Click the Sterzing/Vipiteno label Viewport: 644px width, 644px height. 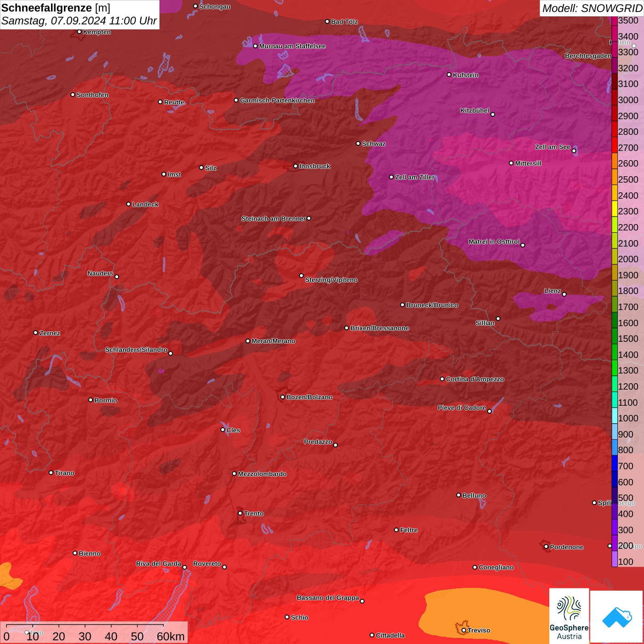(x=331, y=280)
